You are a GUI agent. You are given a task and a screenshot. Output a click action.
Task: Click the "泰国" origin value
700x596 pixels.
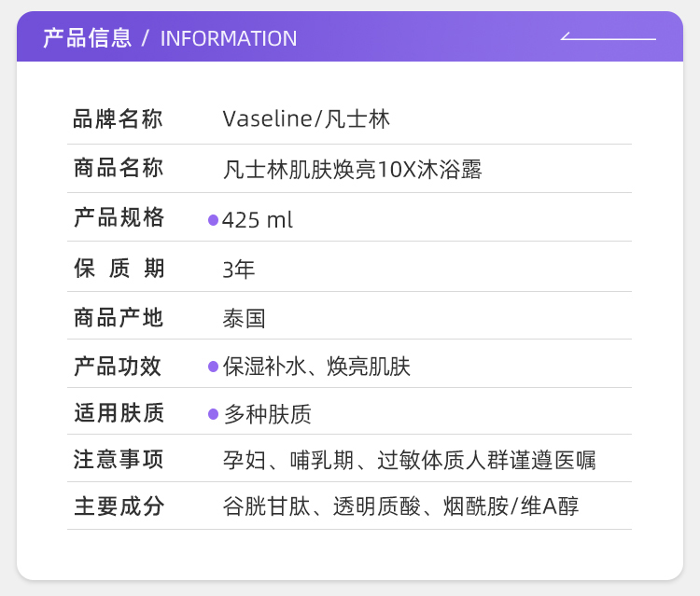coord(245,319)
